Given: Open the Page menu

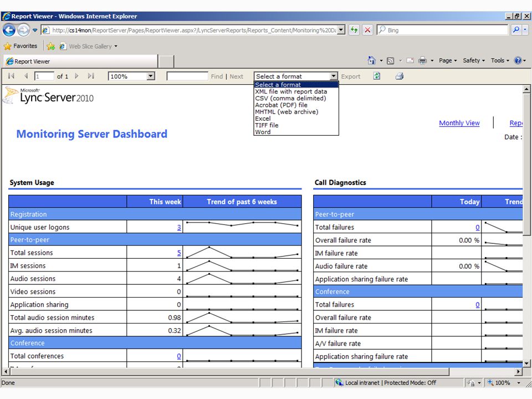Looking at the screenshot, I should [448, 60].
